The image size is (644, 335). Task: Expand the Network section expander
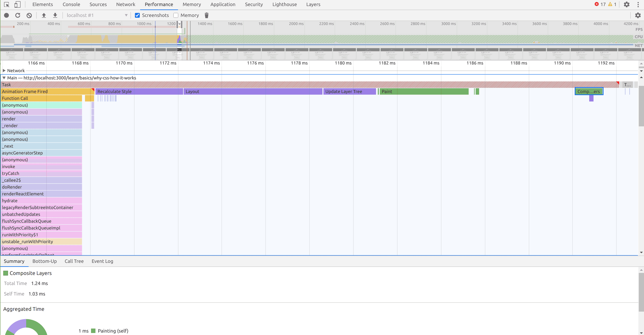[4, 71]
